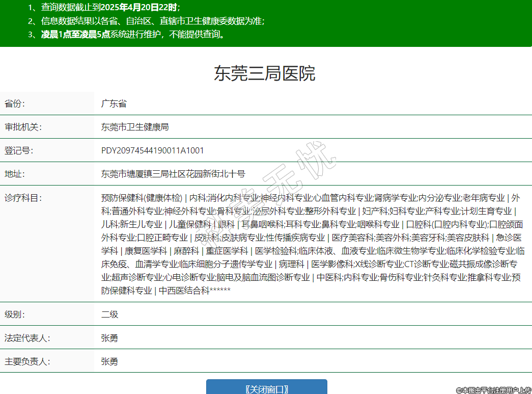Image resolution: width=532 pixels, height=394 pixels.
Task: Click the 诊疗科目 row label
Action: coord(23,198)
